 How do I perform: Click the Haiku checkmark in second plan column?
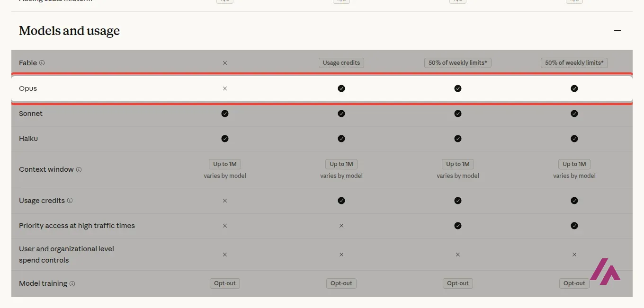click(341, 139)
